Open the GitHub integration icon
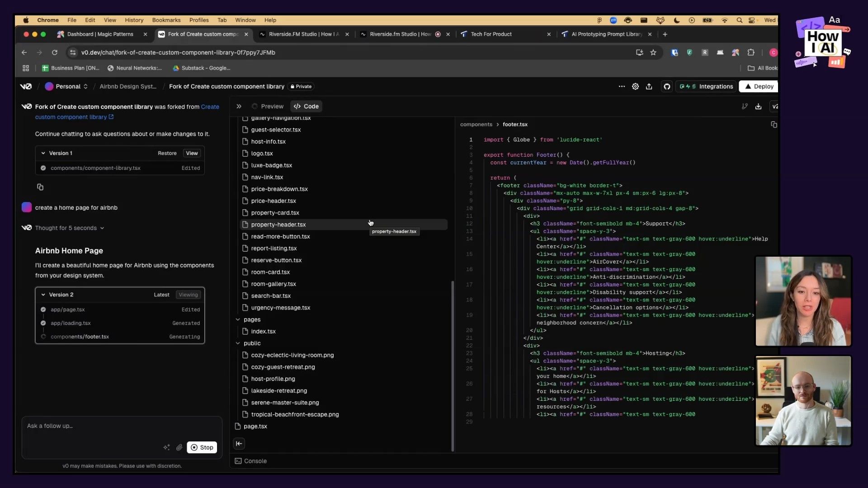Image resolution: width=868 pixels, height=488 pixels. [x=667, y=86]
